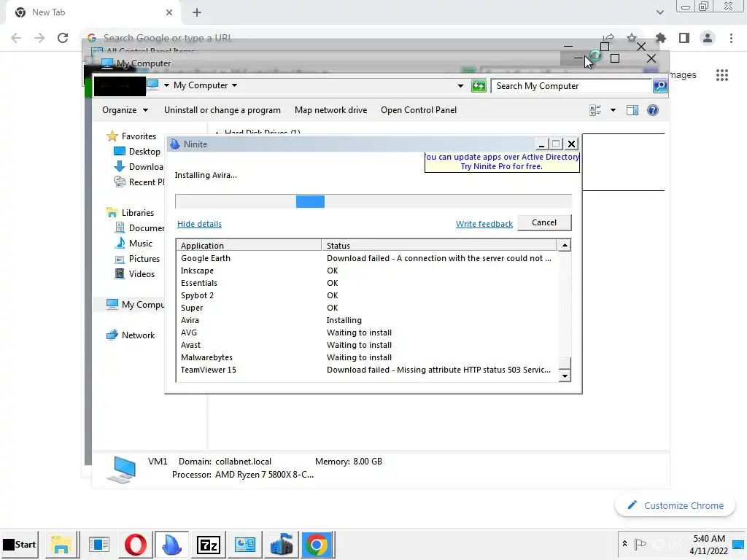Click the Explorer search magnifier button

click(659, 86)
